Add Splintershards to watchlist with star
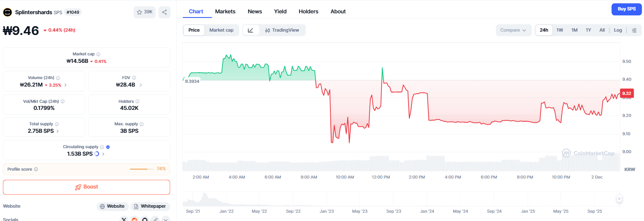The image size is (644, 221). tap(144, 12)
